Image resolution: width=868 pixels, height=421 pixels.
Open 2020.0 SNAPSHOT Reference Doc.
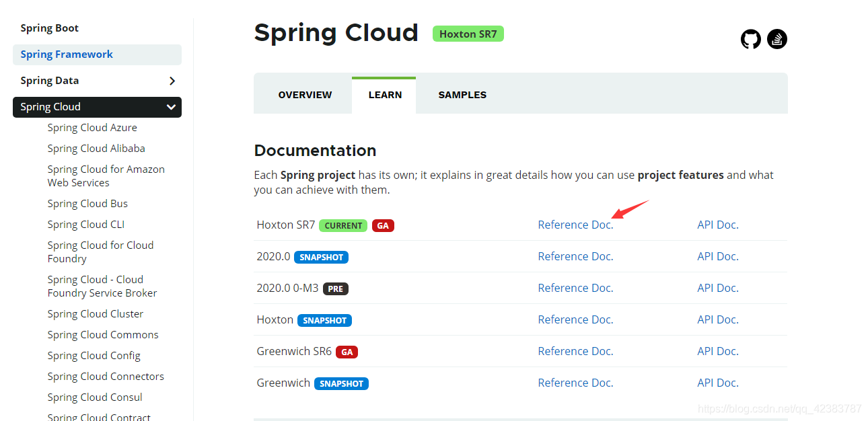click(x=575, y=256)
